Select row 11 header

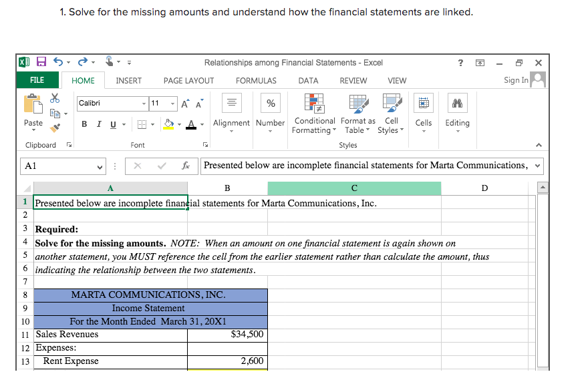(25, 335)
